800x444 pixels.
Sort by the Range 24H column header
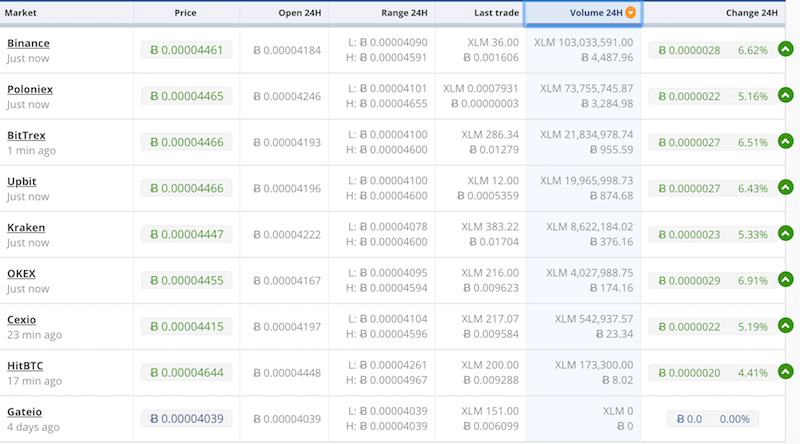[404, 13]
